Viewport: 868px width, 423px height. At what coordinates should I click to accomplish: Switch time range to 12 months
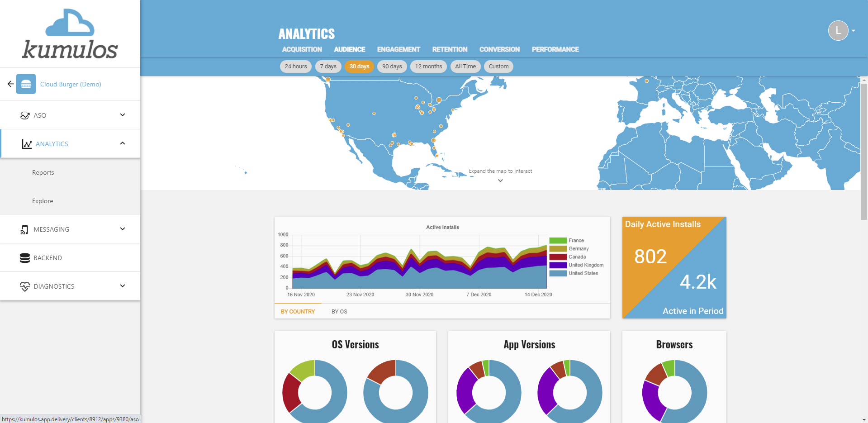pos(428,67)
